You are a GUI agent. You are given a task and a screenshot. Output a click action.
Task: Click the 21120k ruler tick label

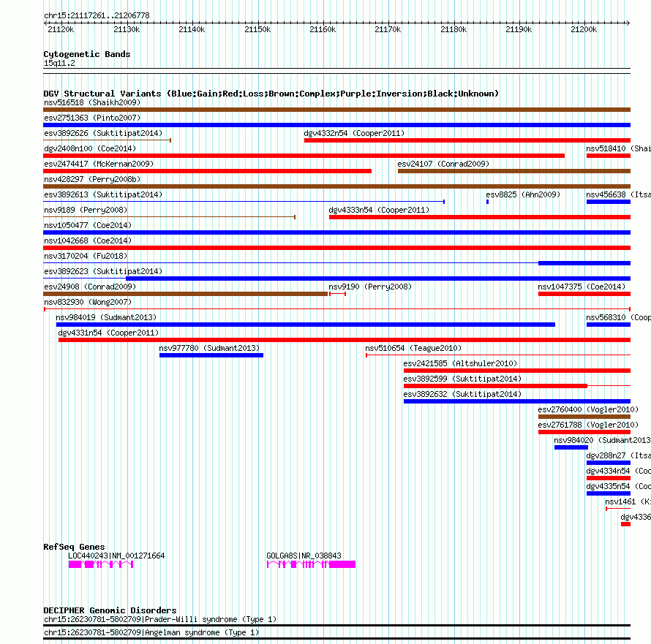pos(61,29)
